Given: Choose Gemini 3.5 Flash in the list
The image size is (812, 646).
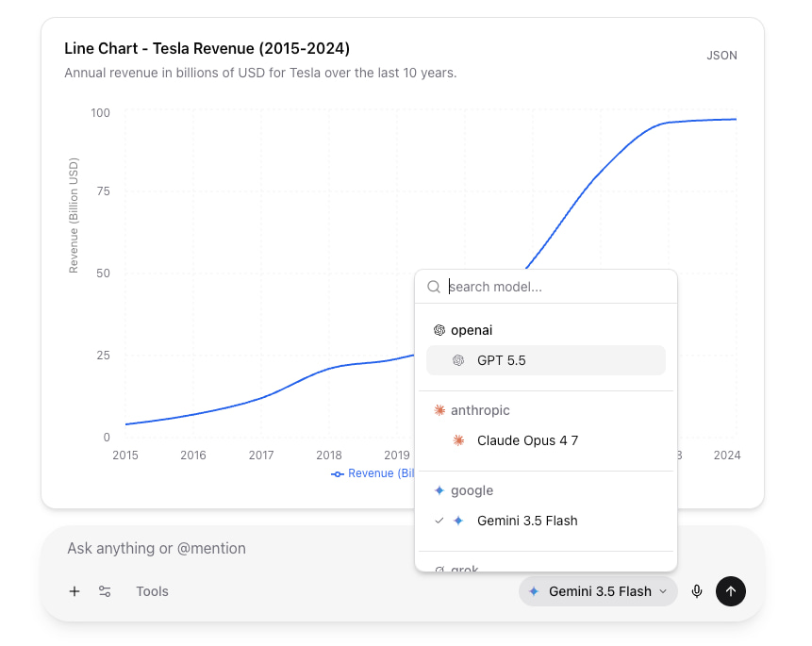Looking at the screenshot, I should pyautogui.click(x=546, y=521).
